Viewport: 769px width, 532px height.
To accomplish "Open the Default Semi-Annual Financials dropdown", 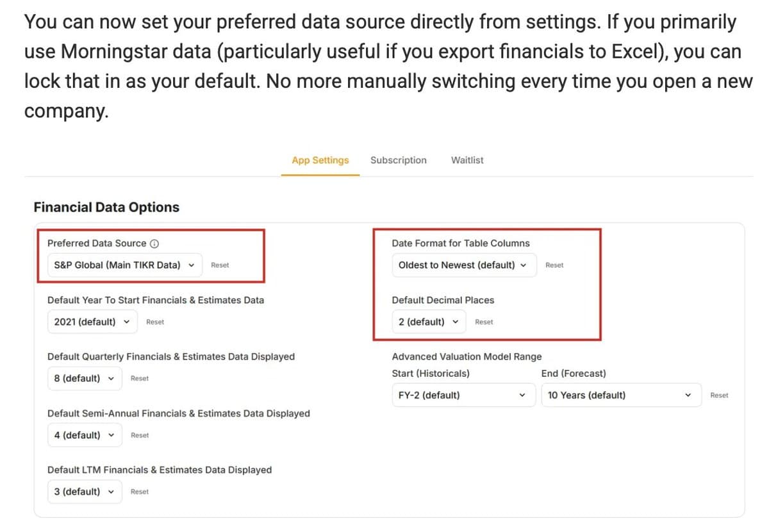I will (84, 435).
